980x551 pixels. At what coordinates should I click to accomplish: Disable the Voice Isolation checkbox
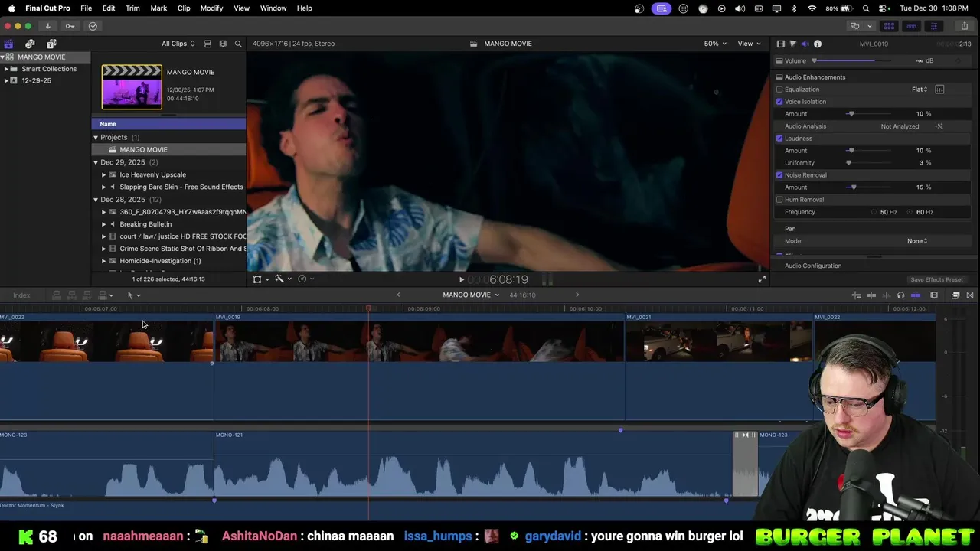pyautogui.click(x=779, y=102)
